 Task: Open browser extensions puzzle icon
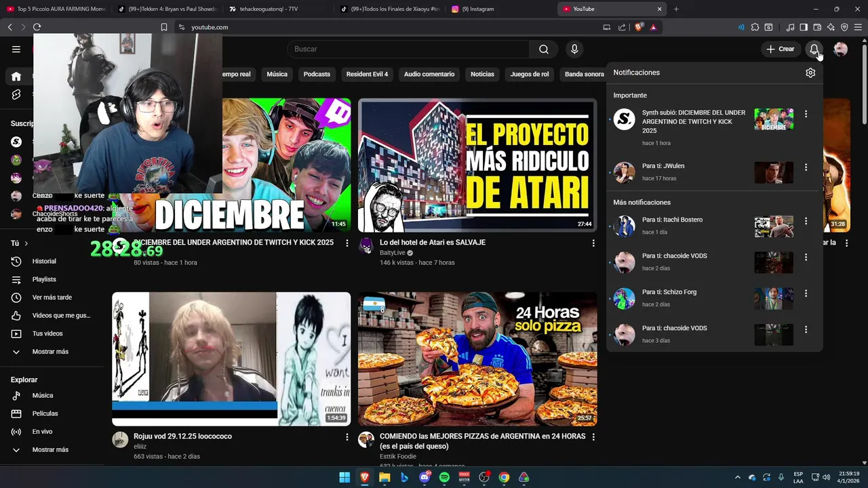(755, 27)
